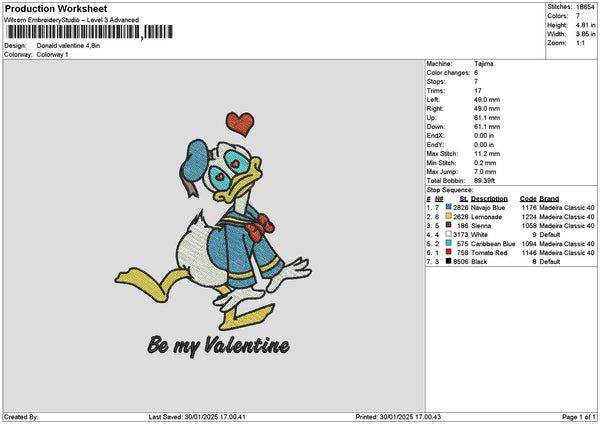The height and width of the screenshot is (424, 600).
Task: Click the 'Printed' timestamp in footer
Action: (398, 417)
